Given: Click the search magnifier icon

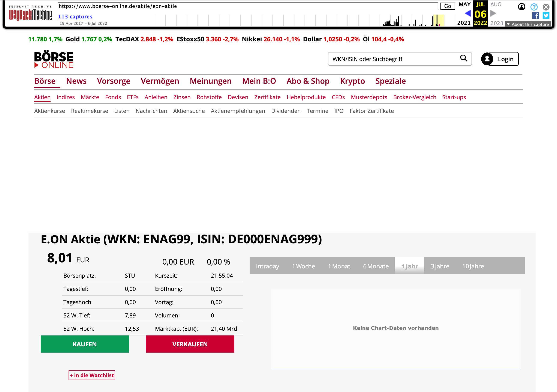Looking at the screenshot, I should (463, 58).
